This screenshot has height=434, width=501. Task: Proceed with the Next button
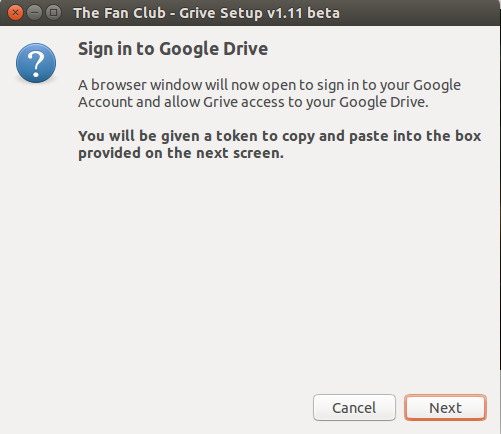[445, 407]
